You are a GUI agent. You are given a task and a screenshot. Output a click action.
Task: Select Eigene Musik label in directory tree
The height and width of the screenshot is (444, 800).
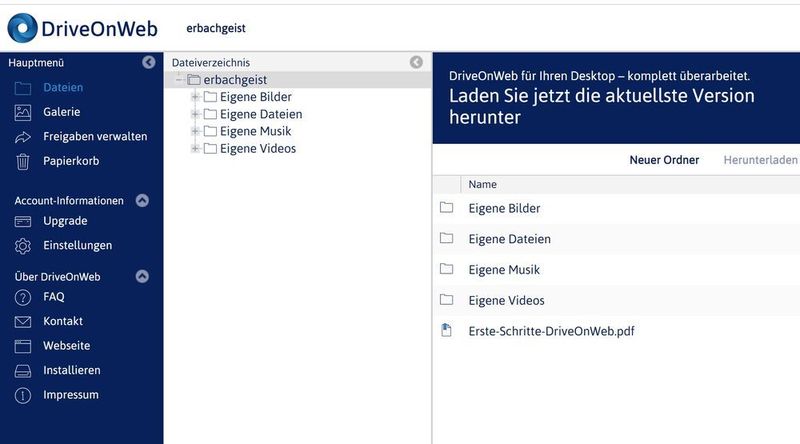pos(256,131)
